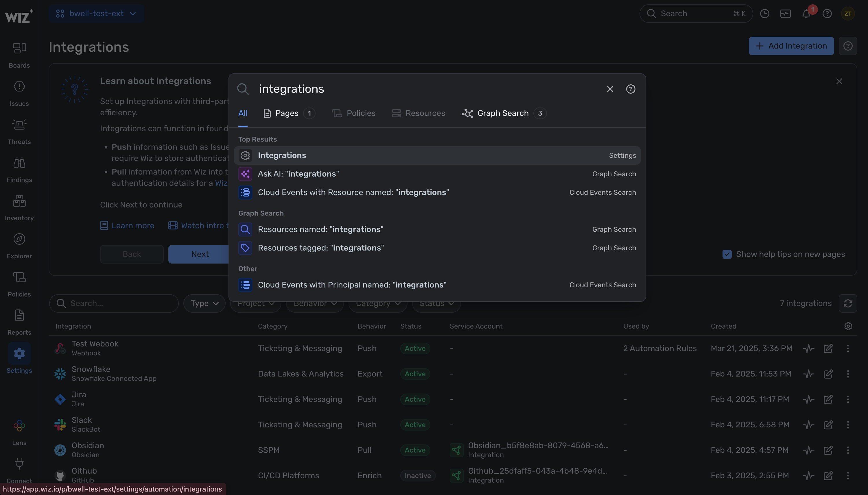
Task: Open Policies in the sidebar
Action: [19, 284]
